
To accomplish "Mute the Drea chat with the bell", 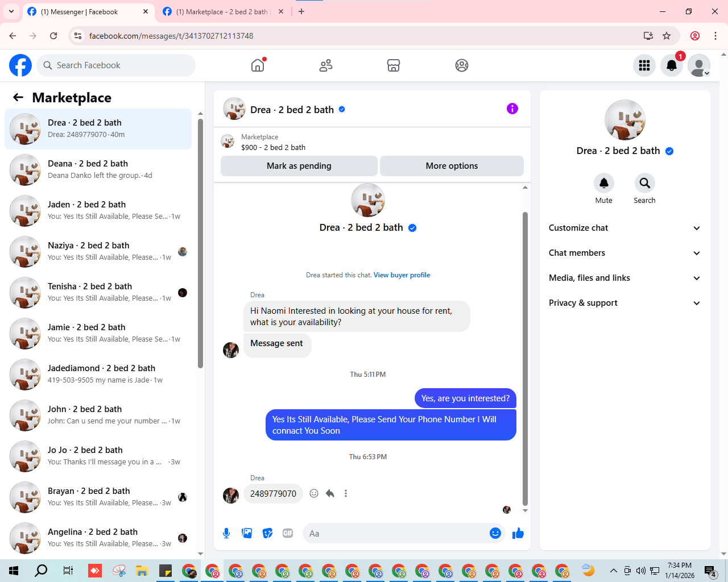I will 604,183.
